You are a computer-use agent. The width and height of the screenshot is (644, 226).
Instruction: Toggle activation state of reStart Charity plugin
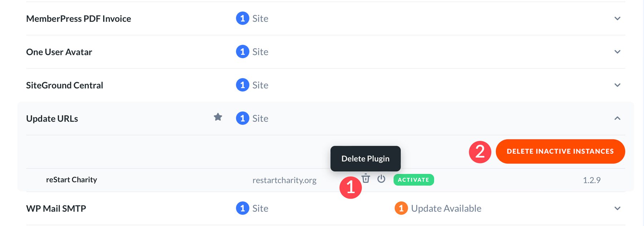[x=381, y=179]
